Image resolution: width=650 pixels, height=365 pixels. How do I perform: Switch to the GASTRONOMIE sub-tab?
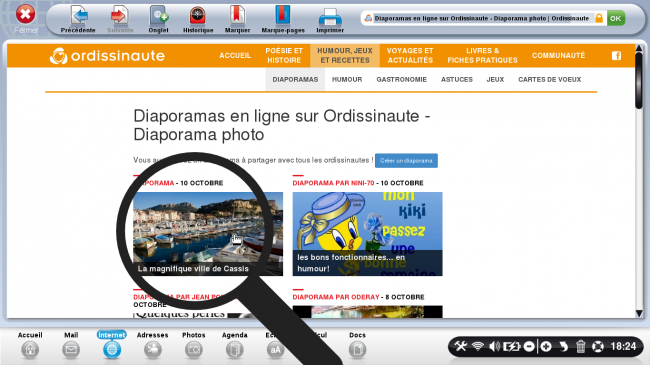click(401, 79)
